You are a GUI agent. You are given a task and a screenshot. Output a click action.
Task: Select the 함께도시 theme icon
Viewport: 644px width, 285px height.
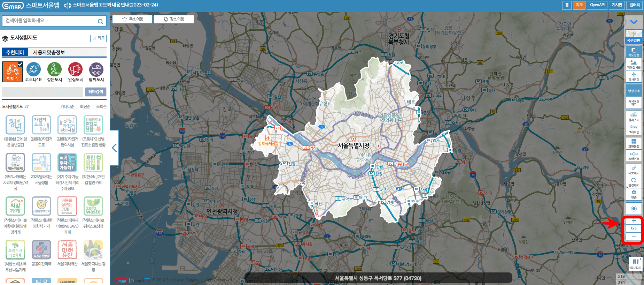[x=96, y=72]
